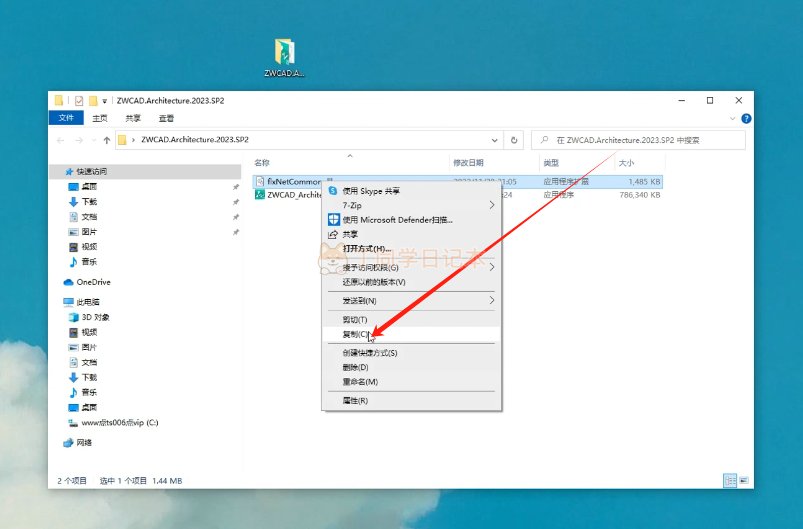The width and height of the screenshot is (803, 529).
Task: Click the refresh icon beside address bar
Action: pos(514,140)
